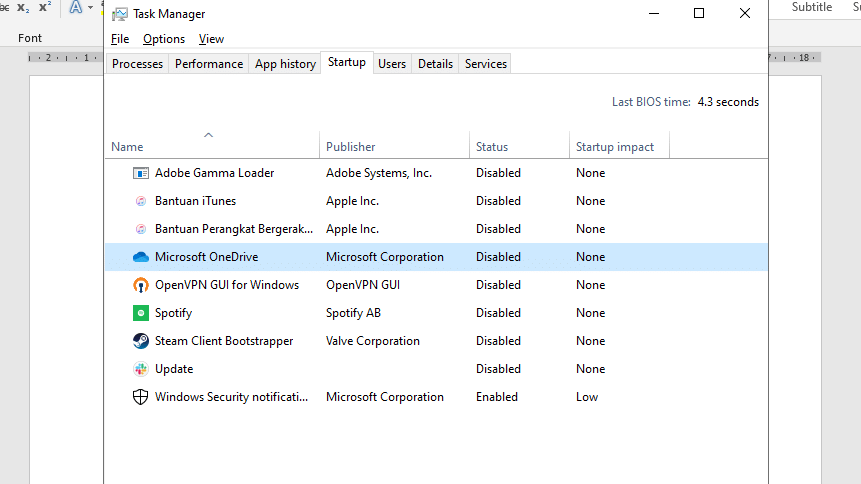The width and height of the screenshot is (861, 484).
Task: Sort by the Status column header
Action: [x=492, y=147]
